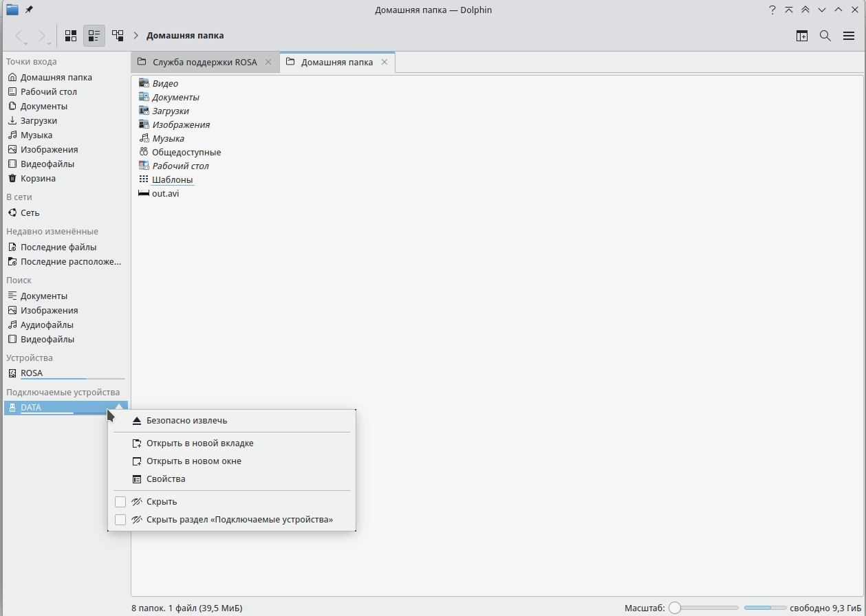Check Скрыть раздел «Подключаемые устройства» option

pos(120,520)
